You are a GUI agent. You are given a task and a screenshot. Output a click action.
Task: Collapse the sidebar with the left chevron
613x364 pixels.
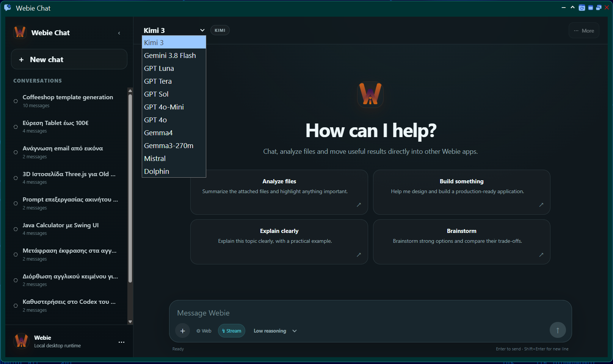pos(119,33)
